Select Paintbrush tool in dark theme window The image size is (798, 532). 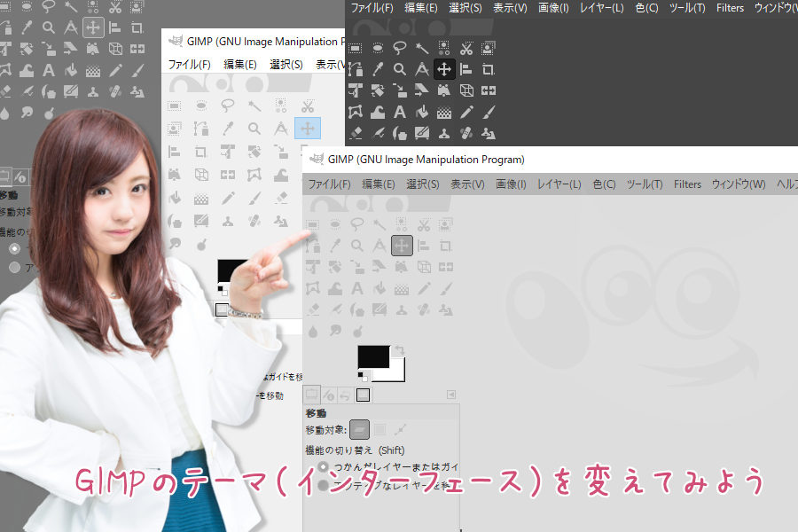click(488, 112)
